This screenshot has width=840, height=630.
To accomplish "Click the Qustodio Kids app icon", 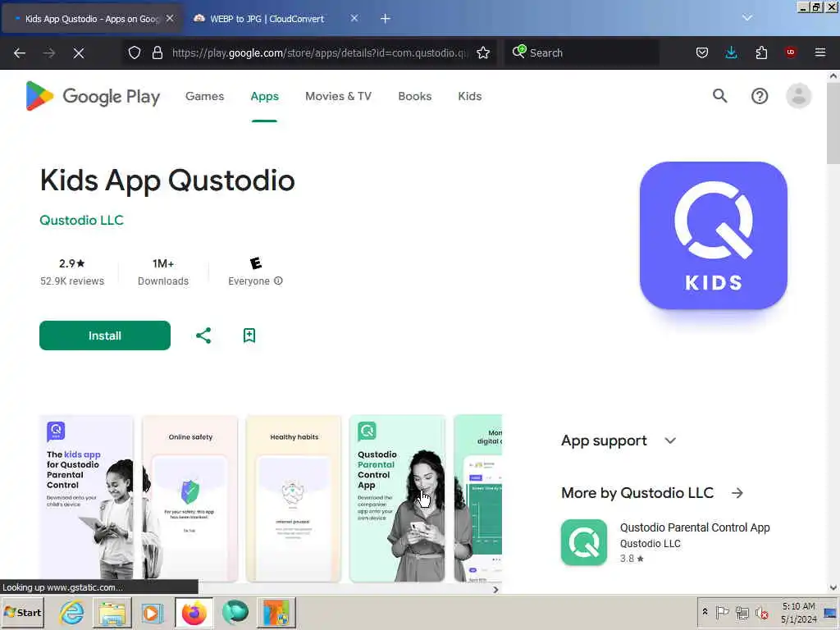I will click(x=713, y=235).
